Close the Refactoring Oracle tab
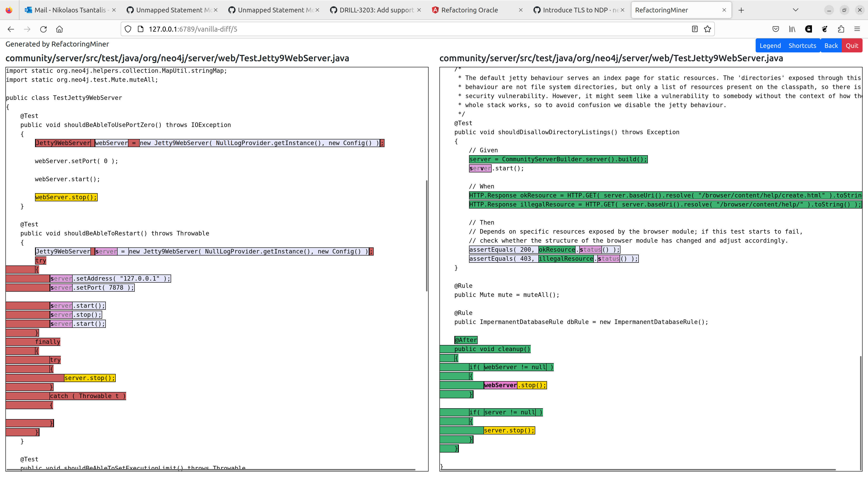868x488 pixels. [x=521, y=10]
